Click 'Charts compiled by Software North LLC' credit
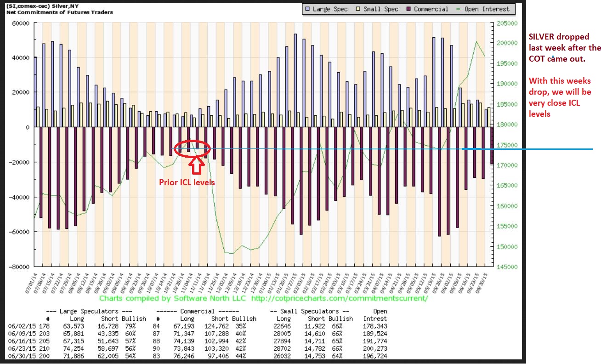This screenshot has height=364, width=601. (x=174, y=298)
